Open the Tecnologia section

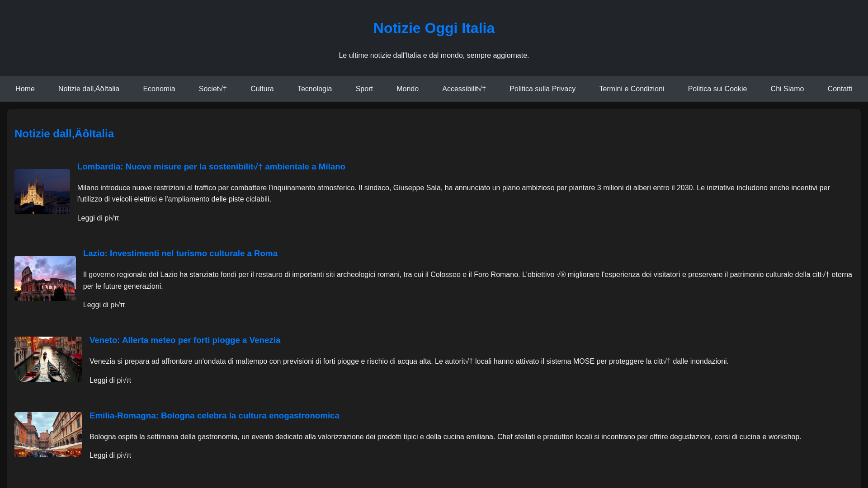(315, 89)
